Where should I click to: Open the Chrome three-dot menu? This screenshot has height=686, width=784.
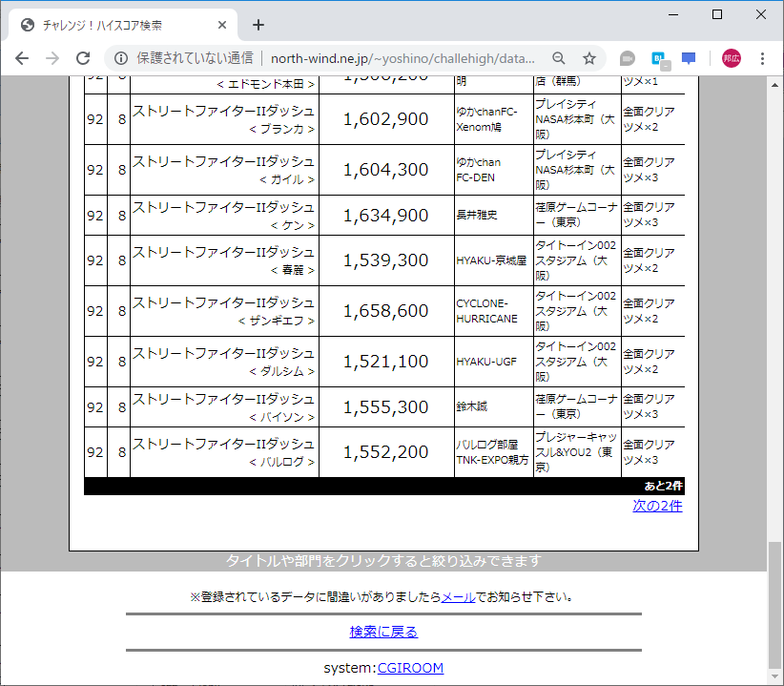pos(762,58)
